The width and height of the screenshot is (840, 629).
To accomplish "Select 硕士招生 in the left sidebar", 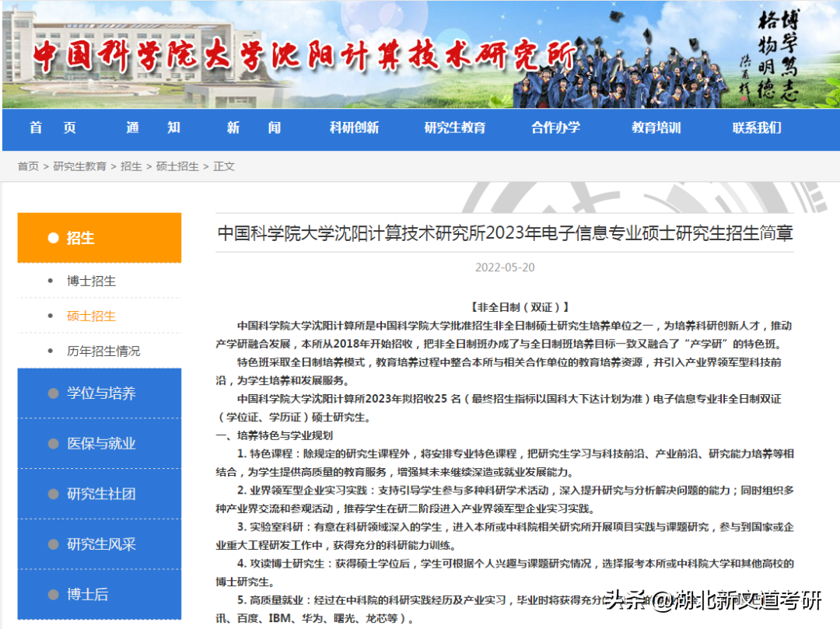I will 92,316.
